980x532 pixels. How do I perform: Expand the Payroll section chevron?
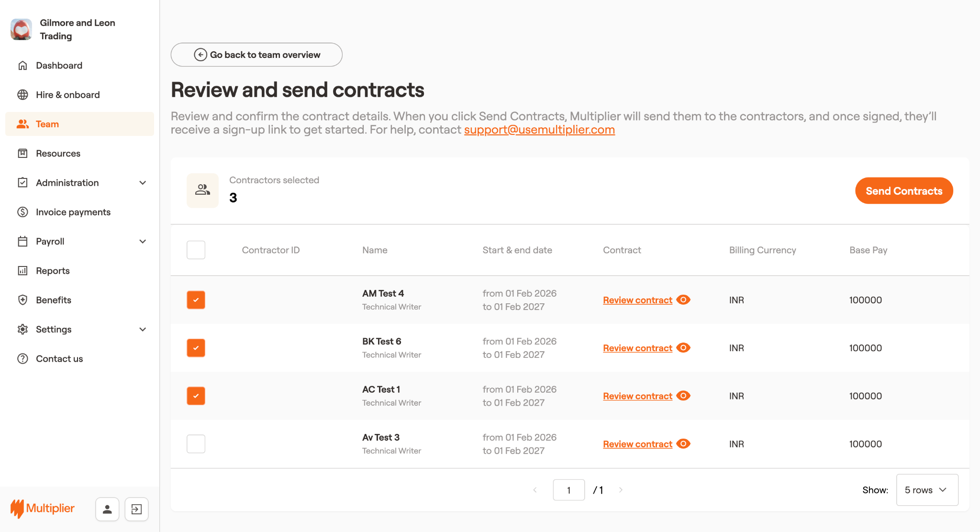click(143, 242)
